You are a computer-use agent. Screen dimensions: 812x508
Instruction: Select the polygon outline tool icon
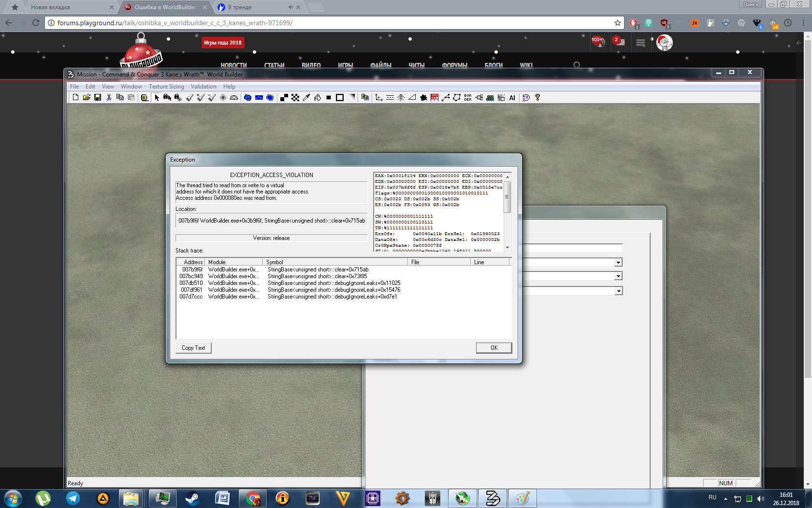457,98
